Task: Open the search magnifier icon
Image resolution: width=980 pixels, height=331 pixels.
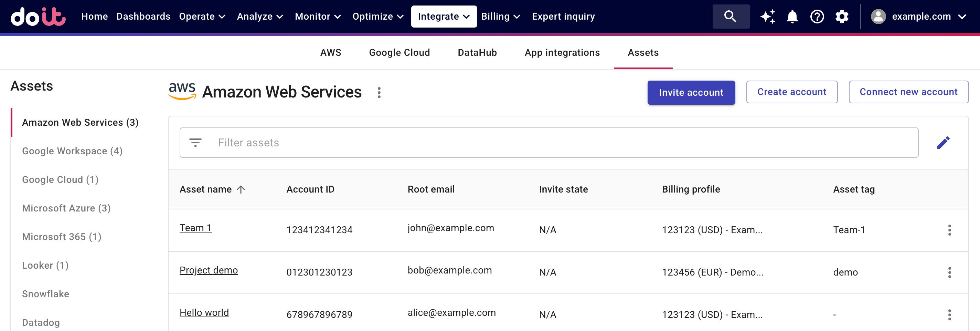Action: click(730, 17)
